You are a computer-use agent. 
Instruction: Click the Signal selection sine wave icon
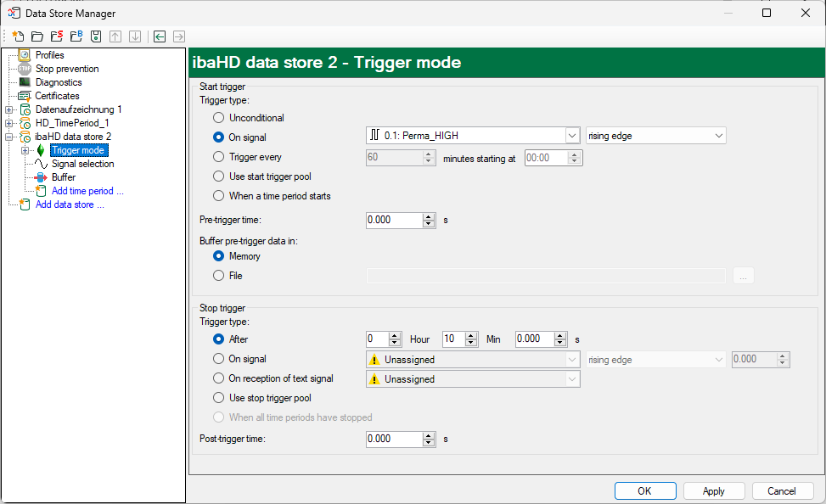click(x=41, y=164)
